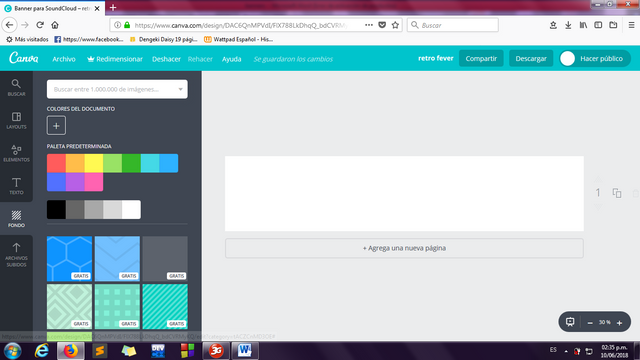Image resolution: width=640 pixels, height=360 pixels.
Task: Click the Canva logo
Action: [x=24, y=58]
